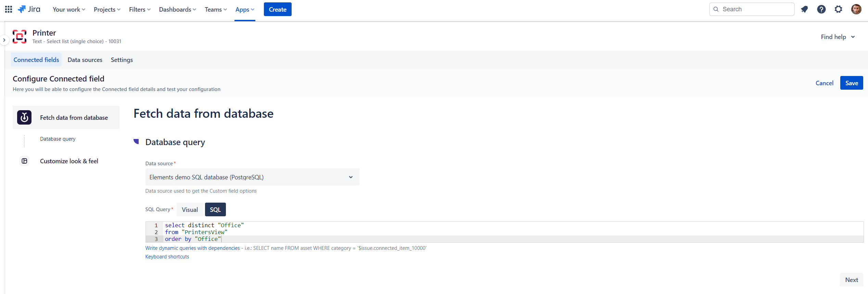Open the settings gear icon
The width and height of the screenshot is (868, 294).
point(838,9)
